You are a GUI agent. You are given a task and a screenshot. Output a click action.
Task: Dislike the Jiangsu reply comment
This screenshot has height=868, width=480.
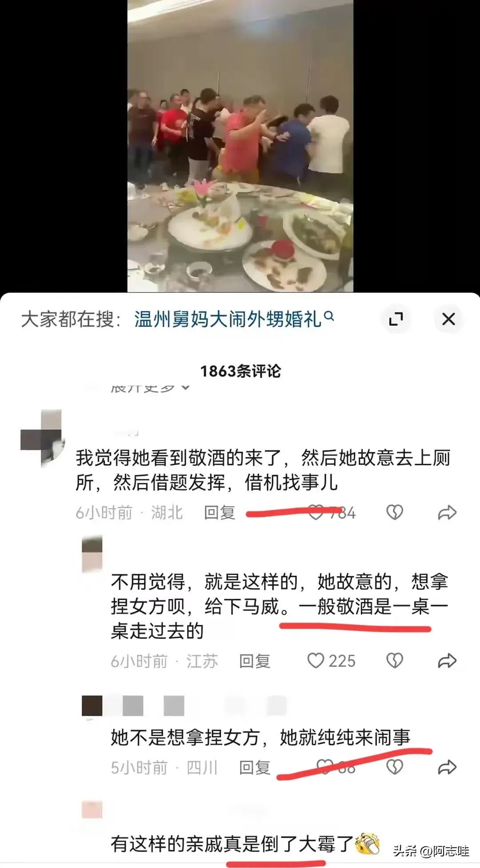click(394, 661)
